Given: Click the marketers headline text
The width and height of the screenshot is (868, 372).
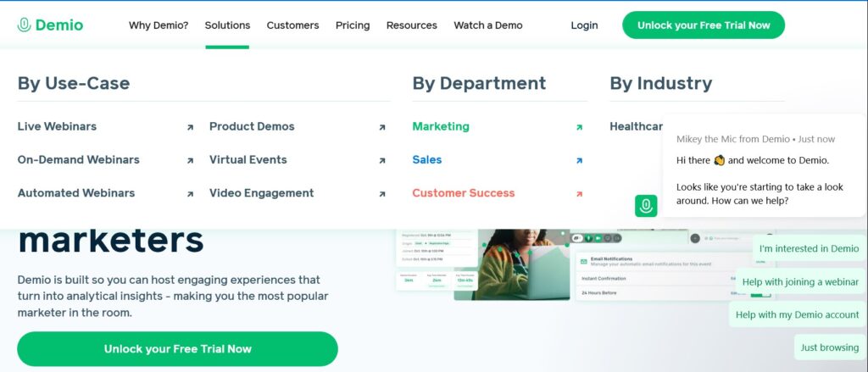Looking at the screenshot, I should 111,241.
